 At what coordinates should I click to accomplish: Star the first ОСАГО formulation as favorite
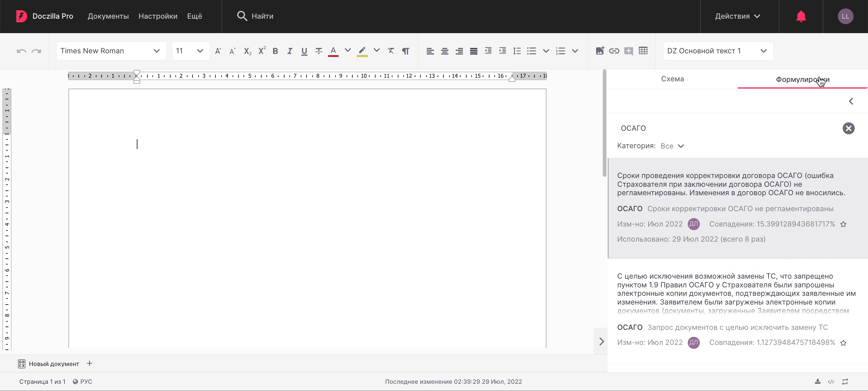click(x=843, y=224)
